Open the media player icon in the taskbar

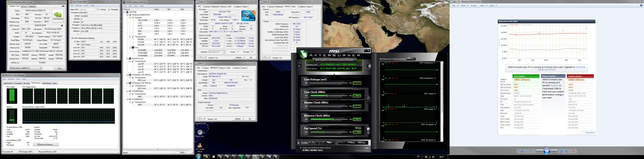pos(214,157)
